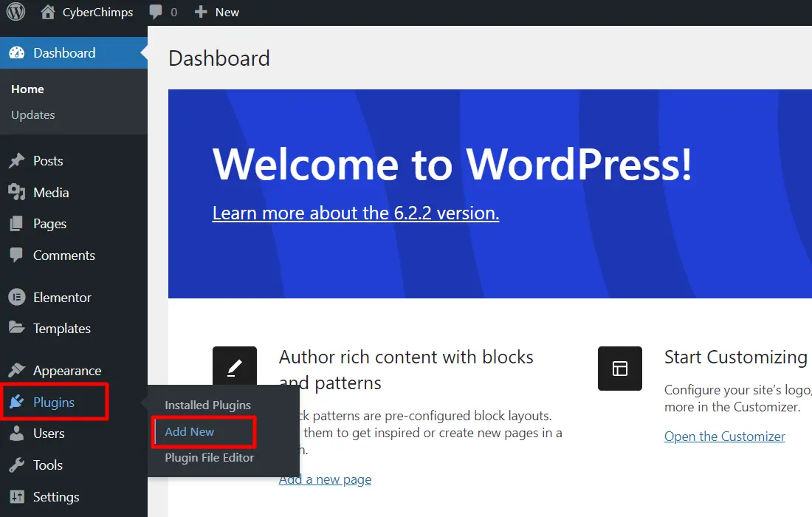Open the Plugins menu label
The height and width of the screenshot is (517, 812).
coord(54,402)
